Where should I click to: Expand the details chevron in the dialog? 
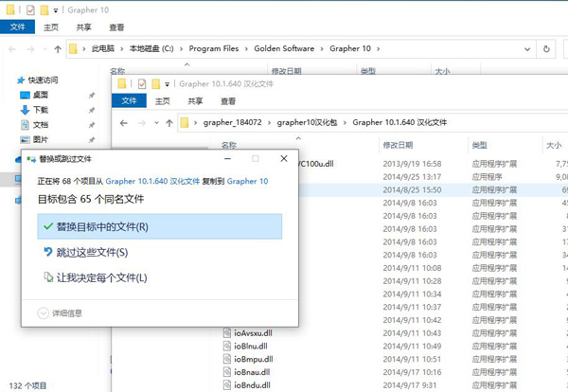[44, 313]
